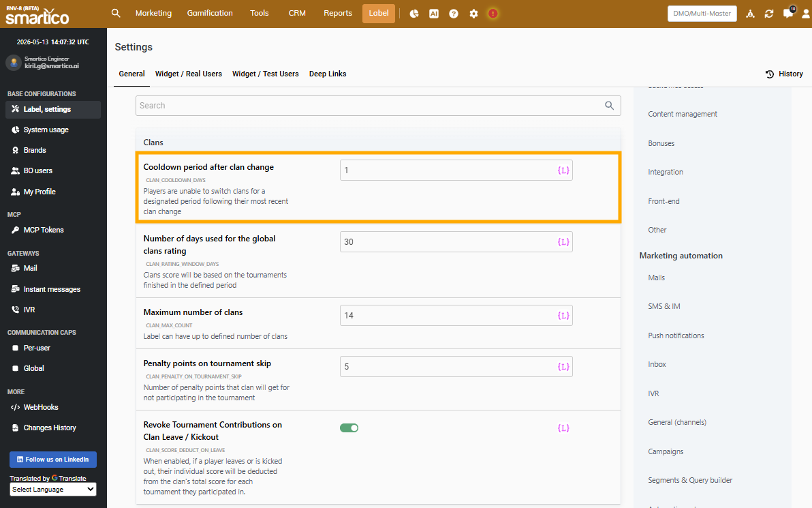This screenshot has width=812, height=508.
Task: Go to Mails section
Action: [656, 278]
